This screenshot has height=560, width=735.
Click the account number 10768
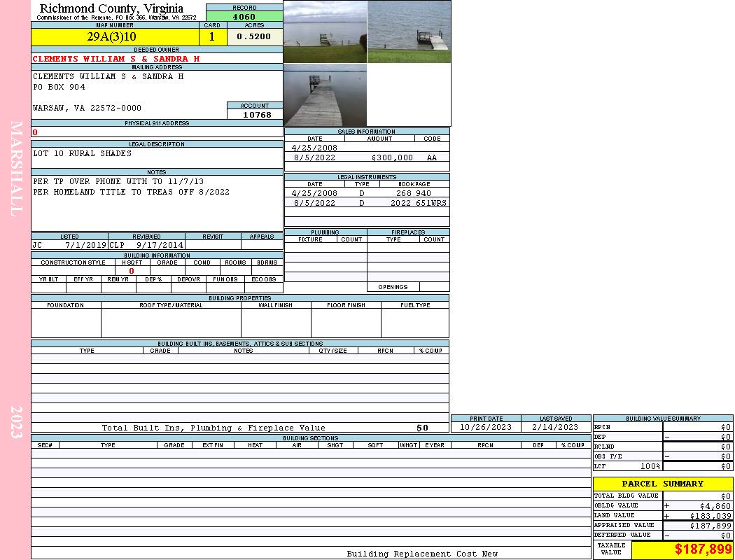[256, 115]
